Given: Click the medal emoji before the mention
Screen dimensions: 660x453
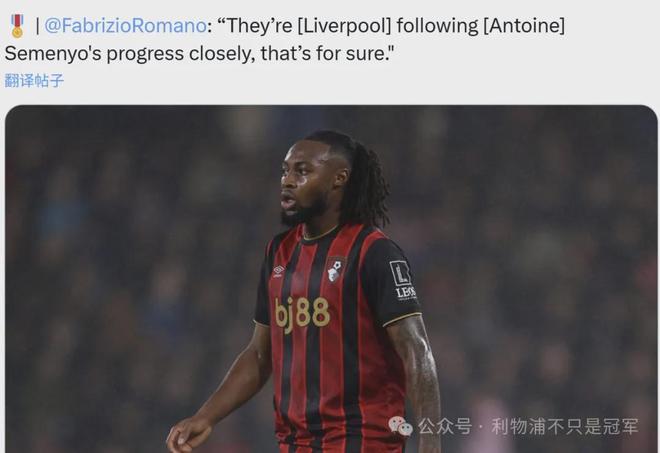Looking at the screenshot, I should [17, 26].
